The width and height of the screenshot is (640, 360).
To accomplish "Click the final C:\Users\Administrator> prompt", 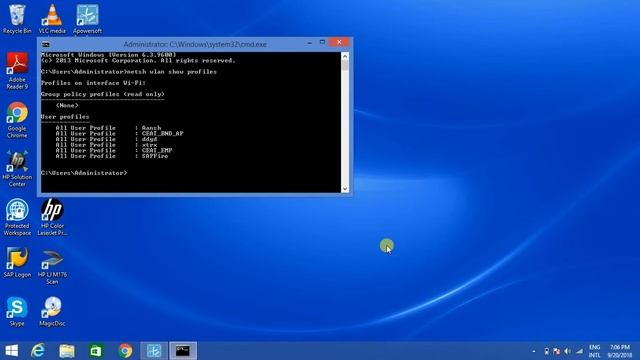I will (84, 173).
